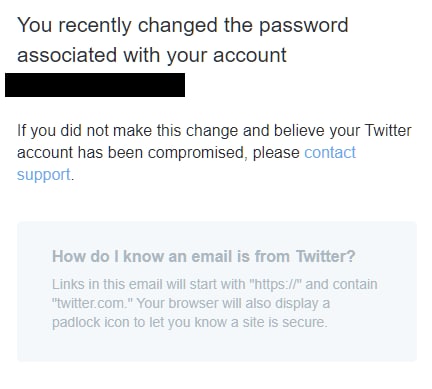Click the "You recently changed the password" heading line
Viewport: 432px width, 389px height.
183,26
